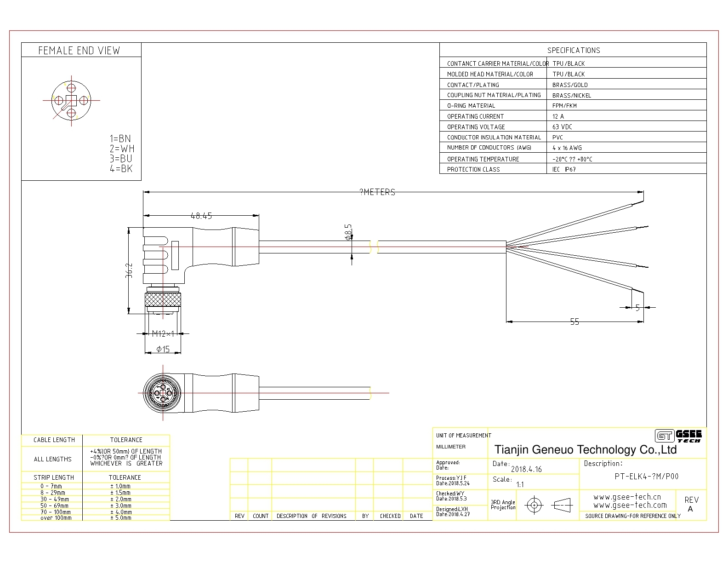Click 'PROTECTION CLASS' row label
This screenshot has height=563, width=728.
[x=473, y=169]
